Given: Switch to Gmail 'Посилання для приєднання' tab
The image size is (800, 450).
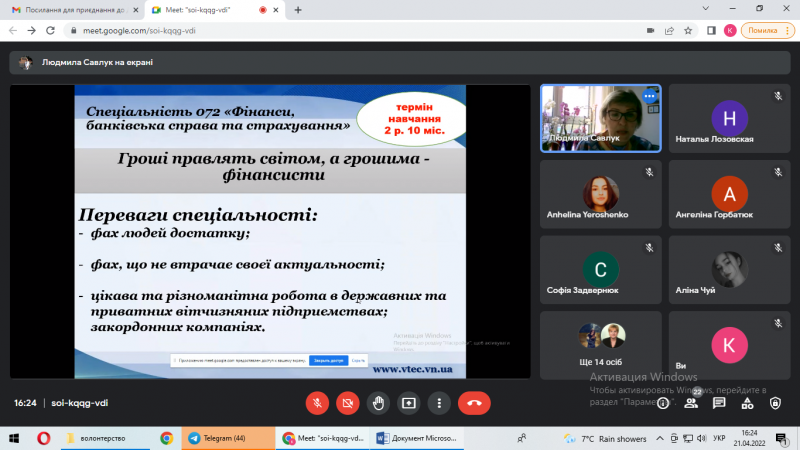Looking at the screenshot, I should tap(74, 10).
